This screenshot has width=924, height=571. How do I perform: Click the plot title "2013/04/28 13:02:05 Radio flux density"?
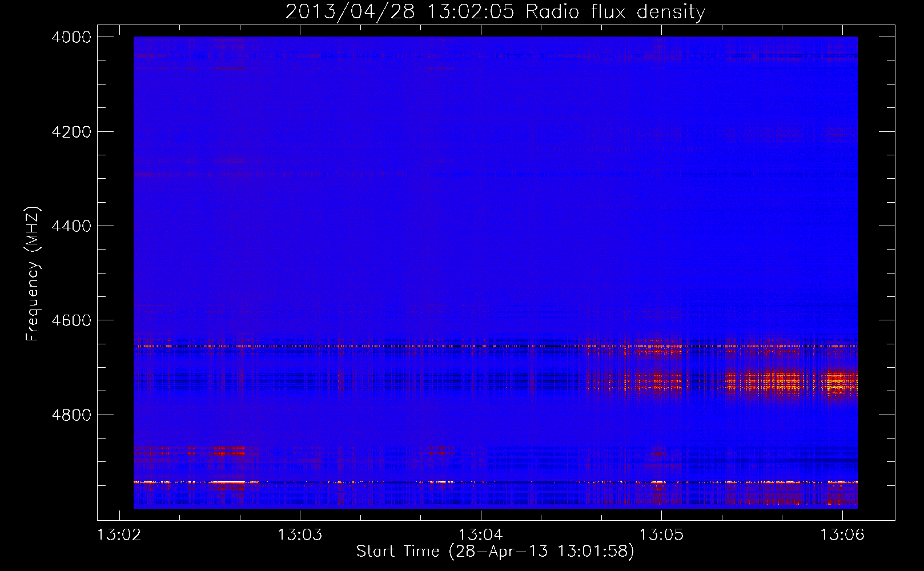coord(495,11)
